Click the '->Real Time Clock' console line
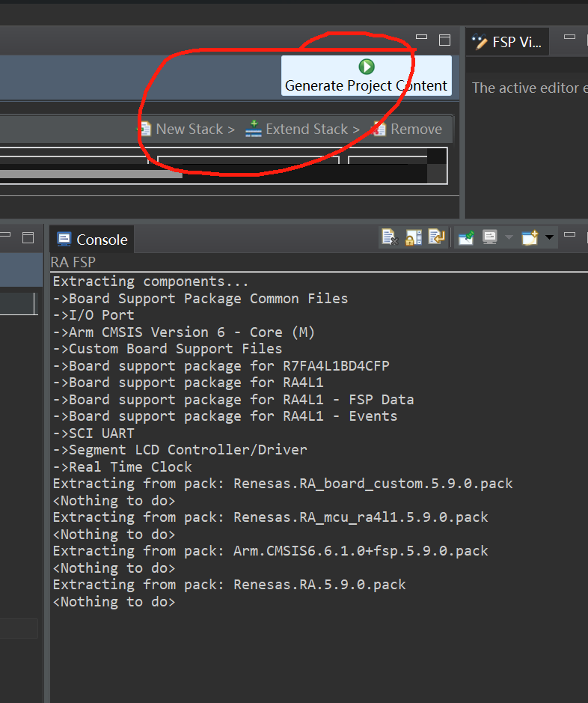Viewport: 588px width, 703px height. click(x=122, y=466)
